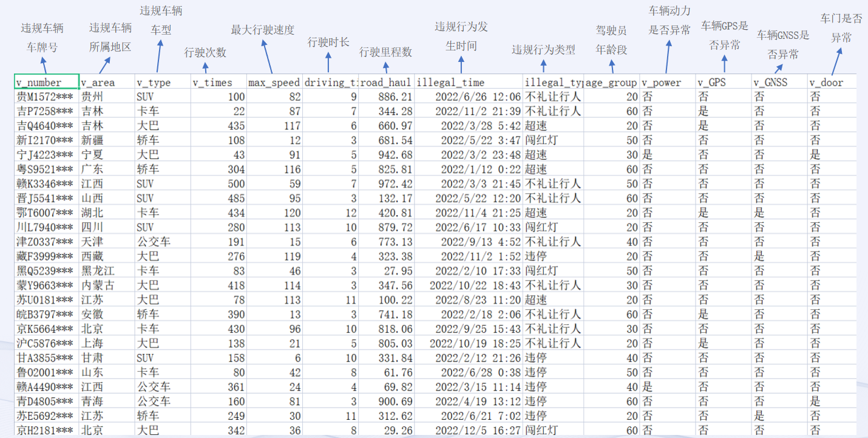Click the road_haul value 344.28

[x=386, y=111]
